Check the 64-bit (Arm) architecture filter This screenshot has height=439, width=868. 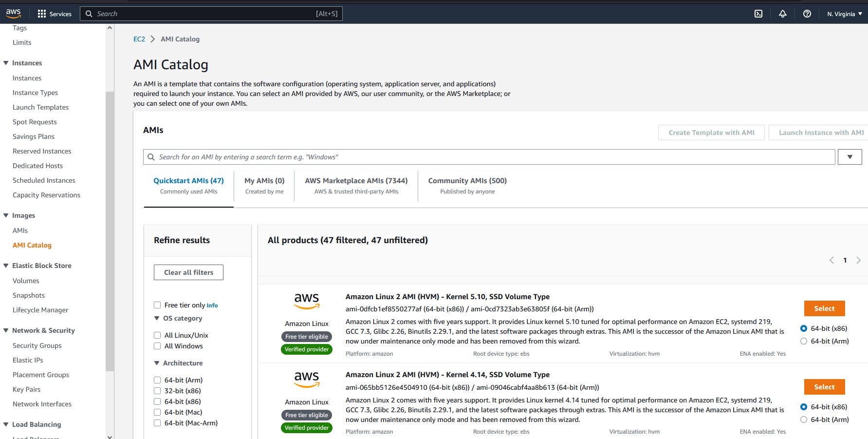click(157, 380)
